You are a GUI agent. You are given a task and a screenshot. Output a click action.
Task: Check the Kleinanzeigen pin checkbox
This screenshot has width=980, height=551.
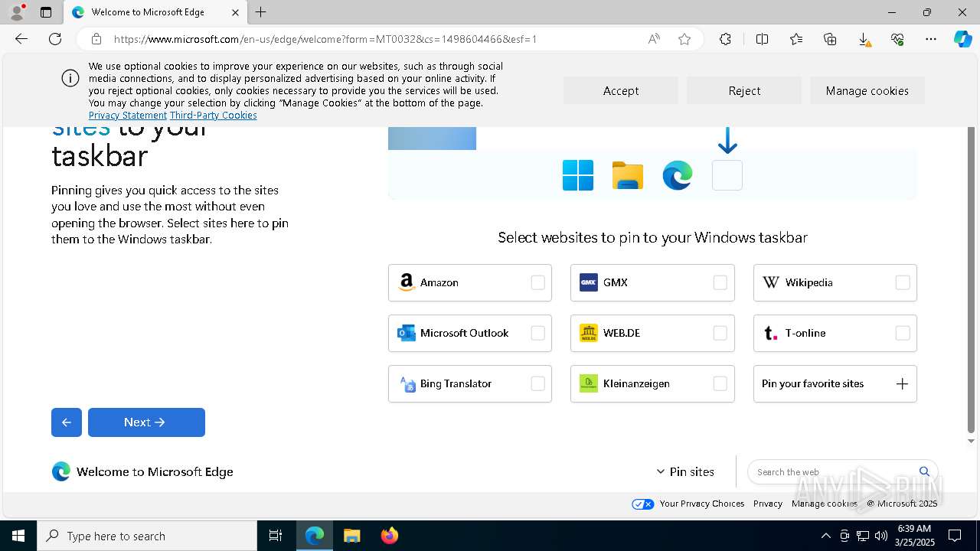click(x=720, y=383)
